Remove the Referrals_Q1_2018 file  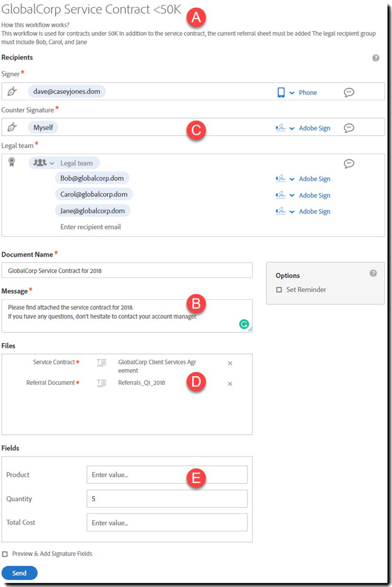coord(230,384)
